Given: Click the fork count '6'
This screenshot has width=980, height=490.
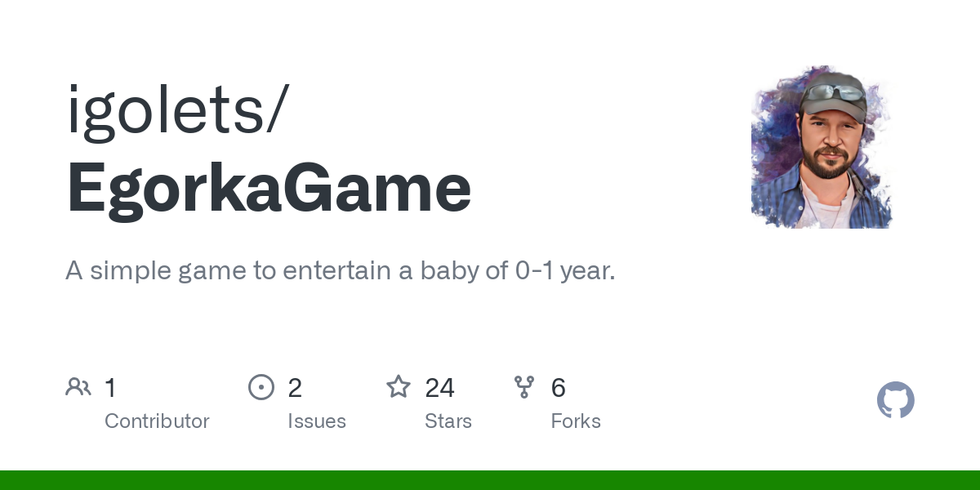Looking at the screenshot, I should pos(559,388).
